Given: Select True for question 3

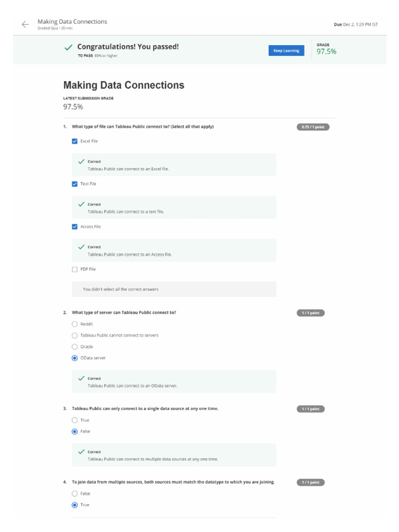Looking at the screenshot, I should tap(75, 420).
